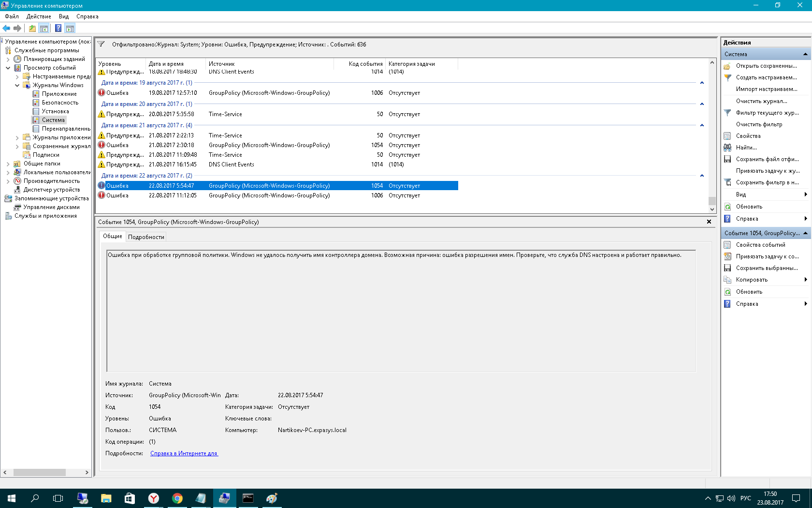Select 'Приложение' log in tree
The image size is (812, 508).
[x=59, y=94]
